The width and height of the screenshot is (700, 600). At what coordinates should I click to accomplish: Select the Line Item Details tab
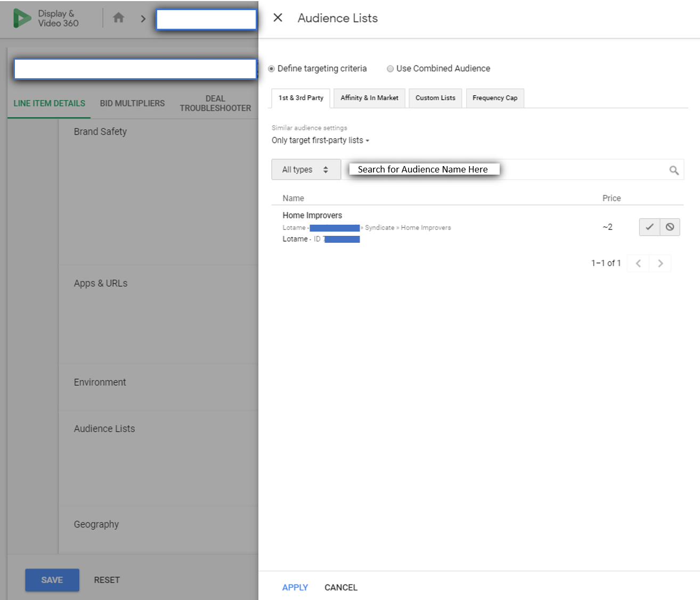(x=50, y=103)
